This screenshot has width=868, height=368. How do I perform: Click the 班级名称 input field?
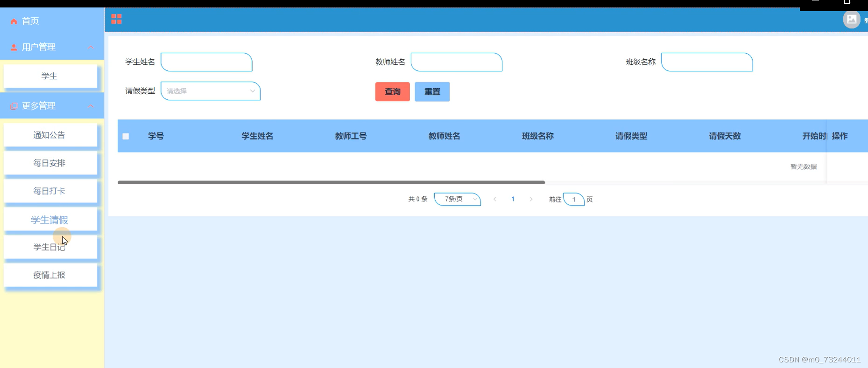(x=707, y=62)
